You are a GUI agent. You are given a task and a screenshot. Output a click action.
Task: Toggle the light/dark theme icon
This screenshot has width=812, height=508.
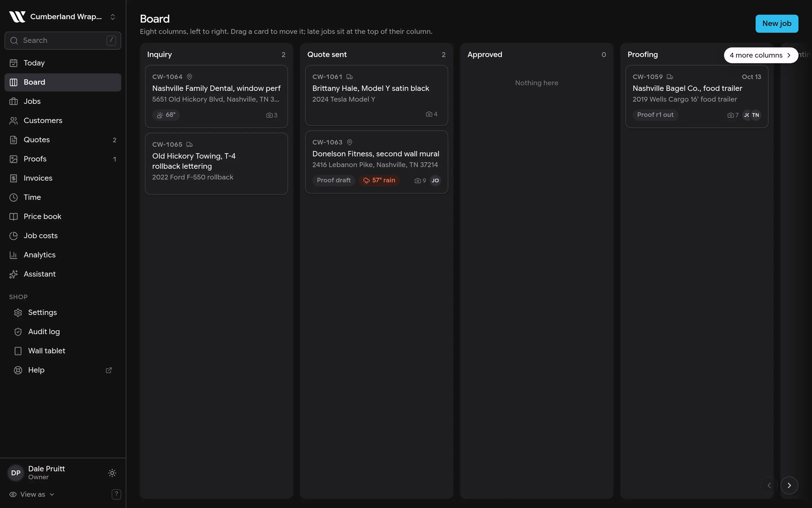[x=112, y=473]
